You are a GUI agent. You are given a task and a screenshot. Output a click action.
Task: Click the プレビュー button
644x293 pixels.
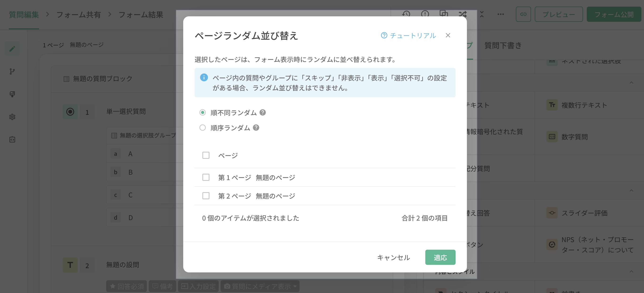[x=558, y=14]
